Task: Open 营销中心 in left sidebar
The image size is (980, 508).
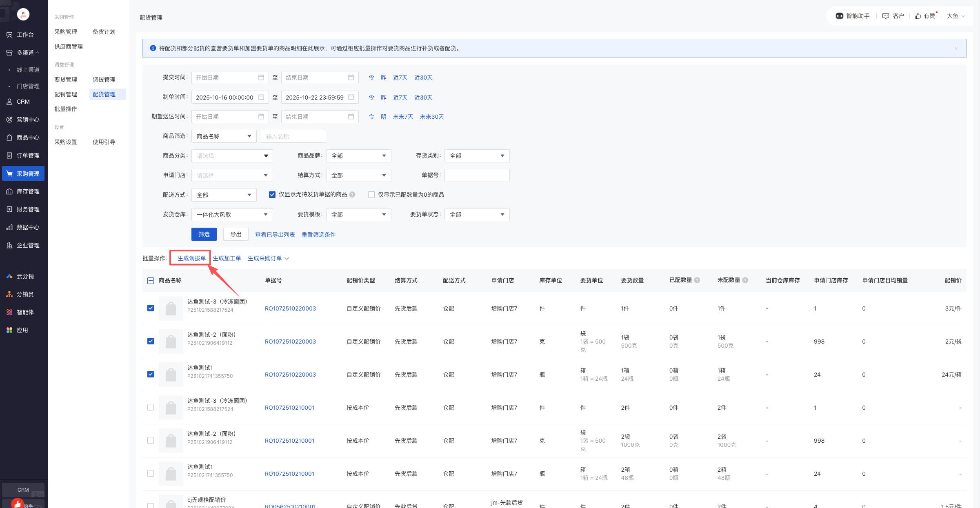Action: coord(28,120)
